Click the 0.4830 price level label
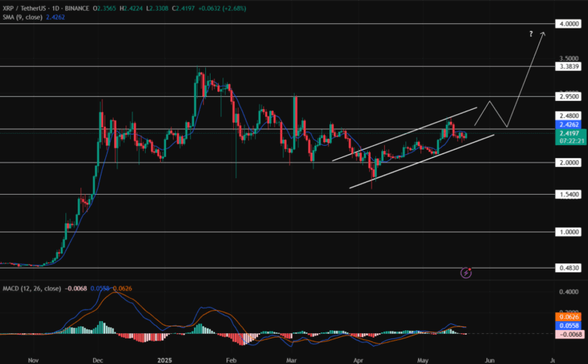 [x=568, y=268]
